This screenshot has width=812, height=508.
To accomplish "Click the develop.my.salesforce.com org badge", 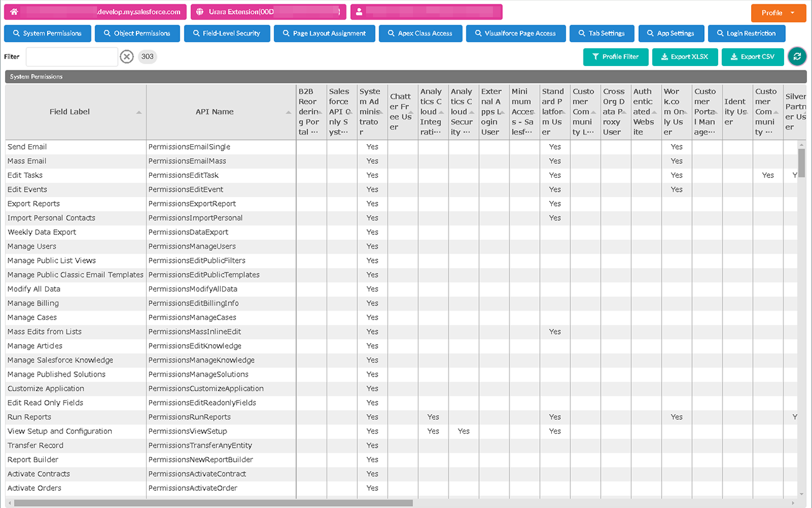I will pos(96,12).
